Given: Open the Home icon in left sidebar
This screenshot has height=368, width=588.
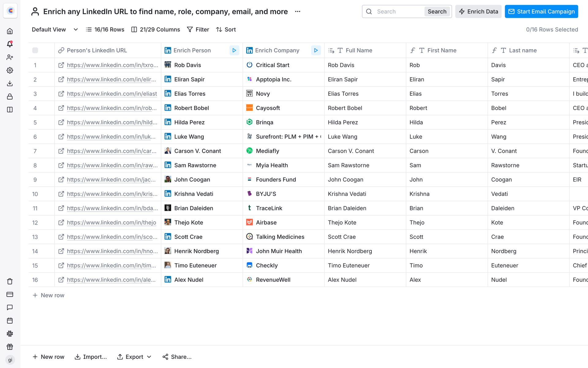Looking at the screenshot, I should click(x=10, y=31).
